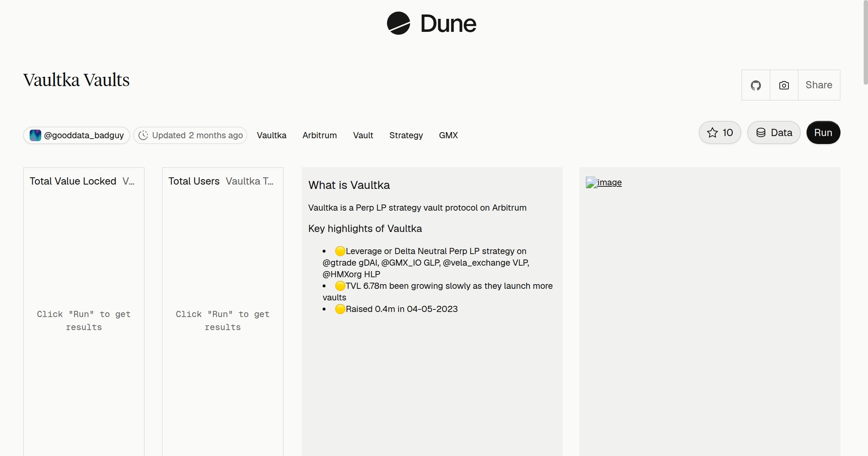Click the Share button

coord(819,85)
